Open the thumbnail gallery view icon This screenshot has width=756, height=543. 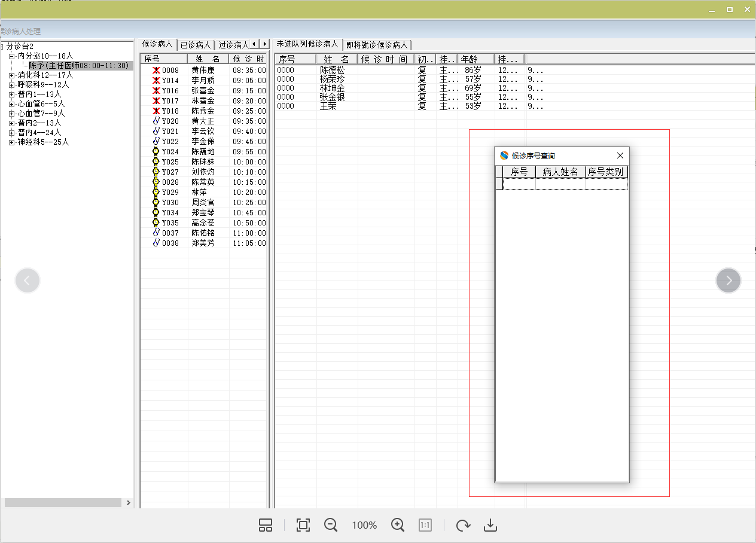pyautogui.click(x=266, y=525)
